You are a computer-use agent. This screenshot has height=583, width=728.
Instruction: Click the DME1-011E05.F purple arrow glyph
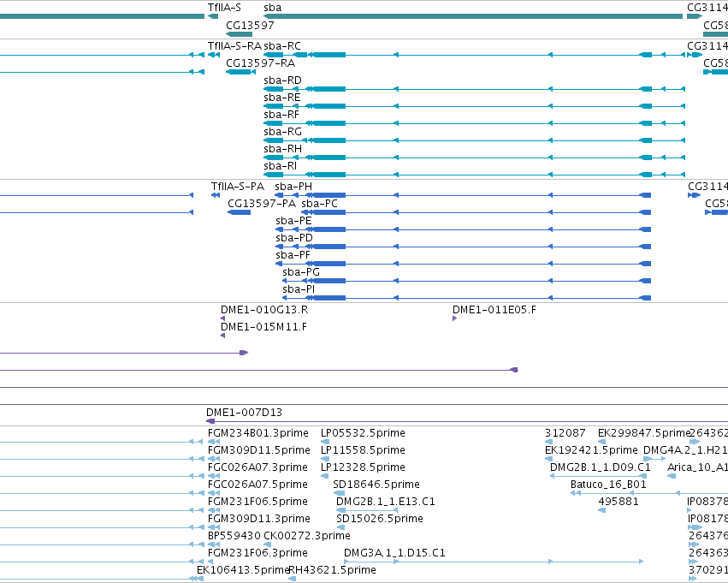(454, 318)
